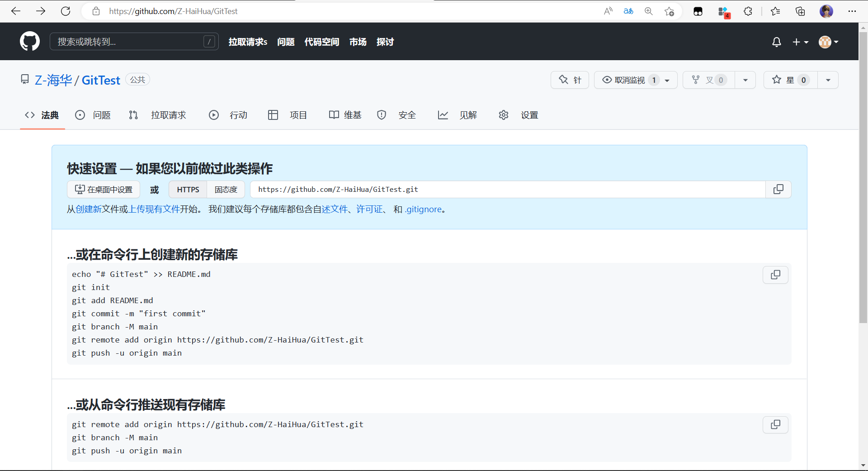The height and width of the screenshot is (471, 868).
Task: Follow the .gitignore link
Action: point(423,209)
